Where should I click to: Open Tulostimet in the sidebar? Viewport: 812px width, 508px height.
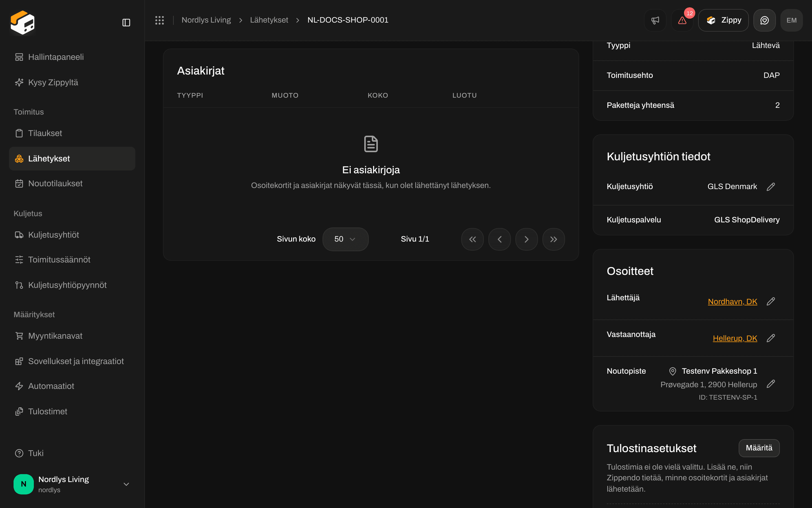(72, 411)
